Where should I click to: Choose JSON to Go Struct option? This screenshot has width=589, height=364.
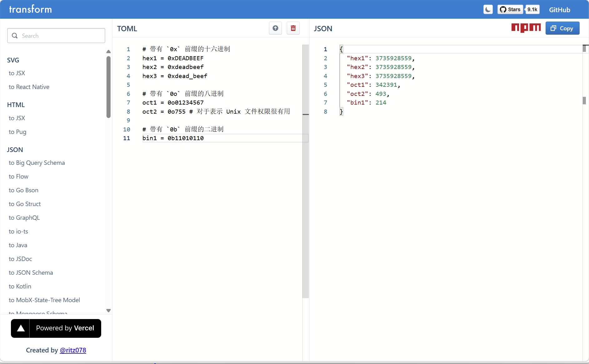click(25, 204)
